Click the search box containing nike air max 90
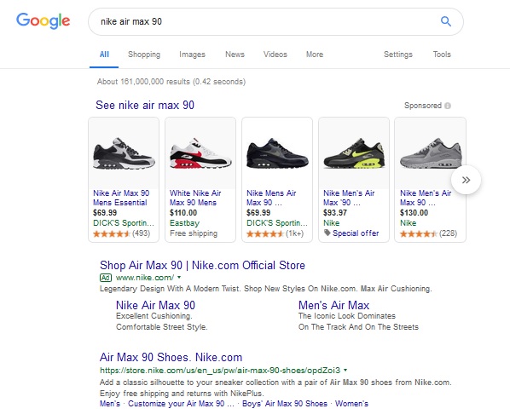510x420 pixels. pyautogui.click(x=275, y=22)
